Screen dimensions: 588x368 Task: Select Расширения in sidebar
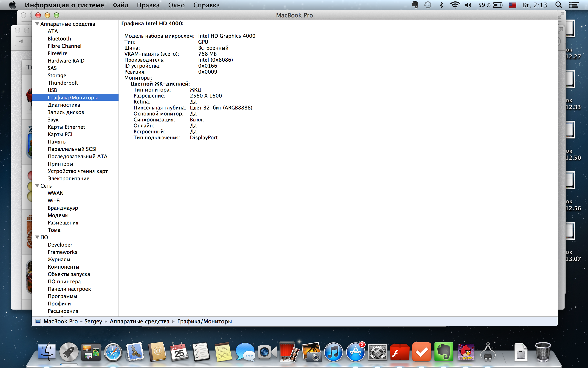(63, 311)
